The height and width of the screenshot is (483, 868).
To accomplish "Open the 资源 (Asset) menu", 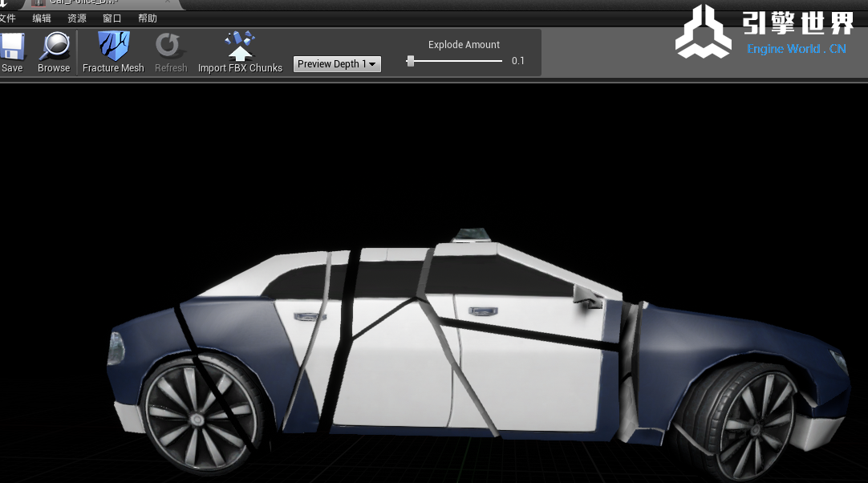I will pyautogui.click(x=77, y=18).
